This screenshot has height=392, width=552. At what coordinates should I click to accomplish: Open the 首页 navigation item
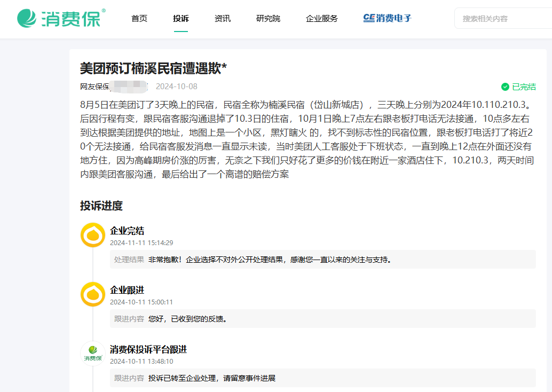139,18
